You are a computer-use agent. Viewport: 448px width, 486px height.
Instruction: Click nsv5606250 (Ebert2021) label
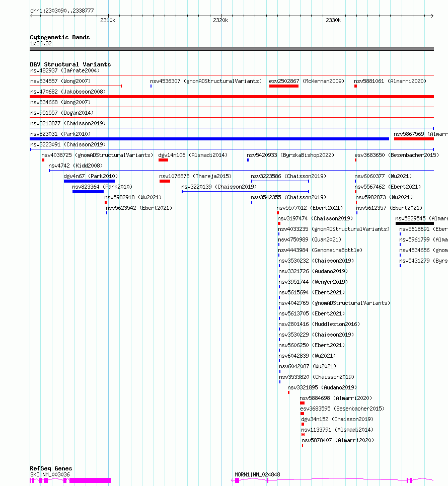point(312,345)
